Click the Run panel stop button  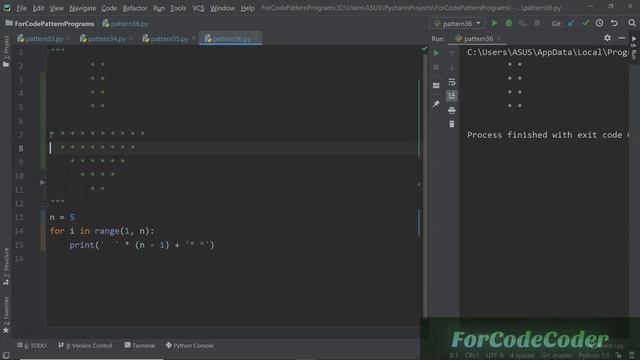[436, 67]
